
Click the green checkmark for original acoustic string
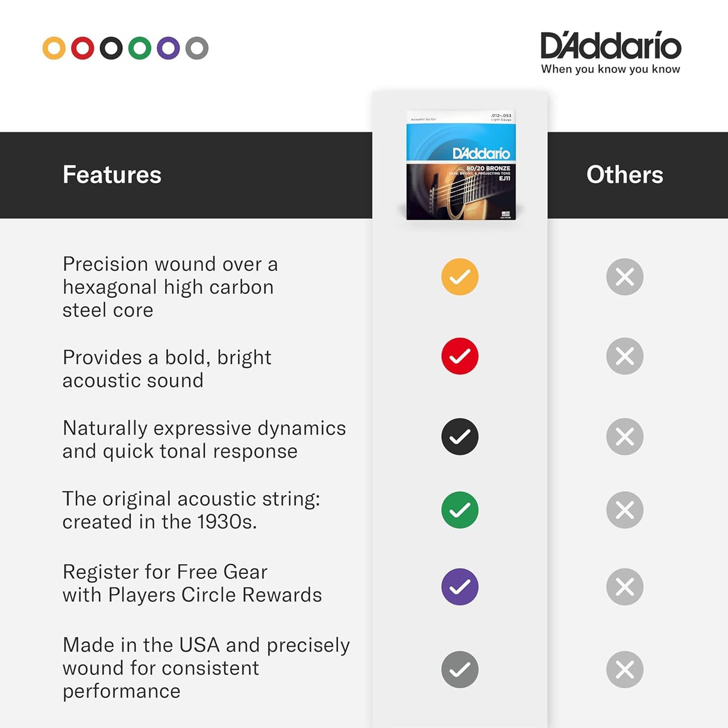pos(459,510)
